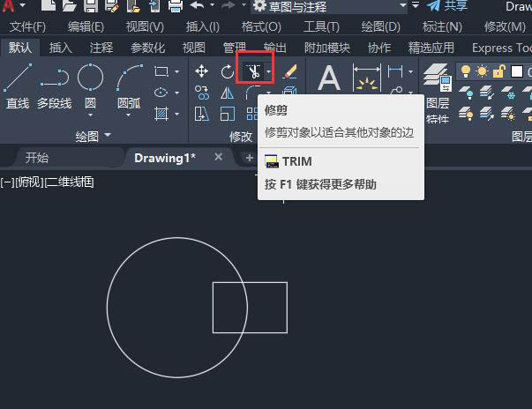Open the Circle tool dropdown arrow

(90, 115)
